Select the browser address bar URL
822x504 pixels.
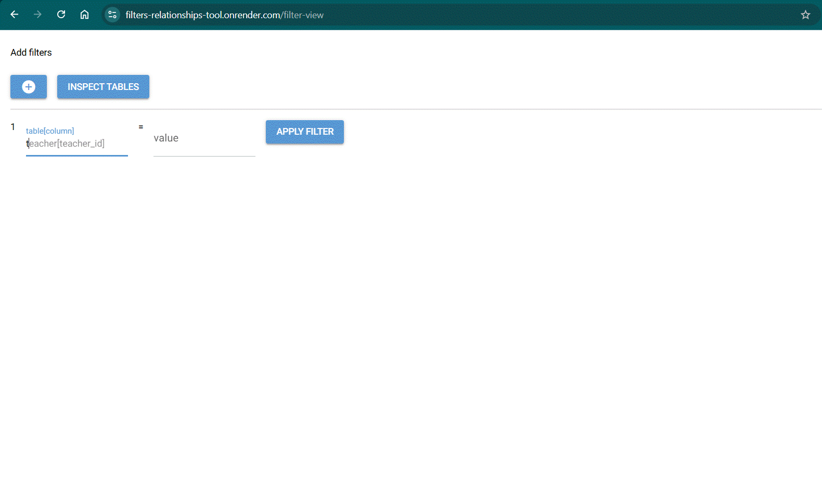point(224,15)
